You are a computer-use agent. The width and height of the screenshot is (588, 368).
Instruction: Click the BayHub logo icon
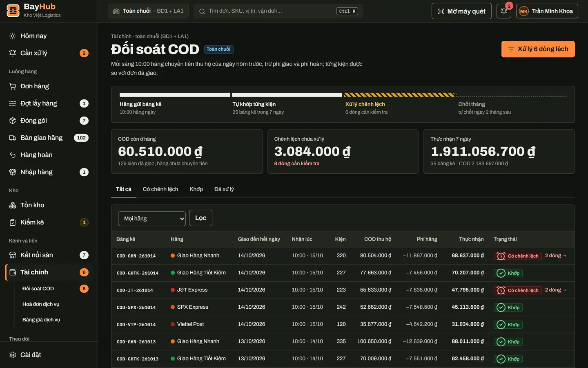pos(13,11)
